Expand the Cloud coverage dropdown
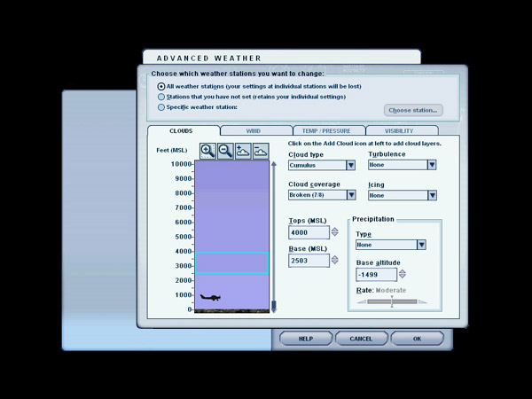The height and width of the screenshot is (399, 532). coord(322,194)
